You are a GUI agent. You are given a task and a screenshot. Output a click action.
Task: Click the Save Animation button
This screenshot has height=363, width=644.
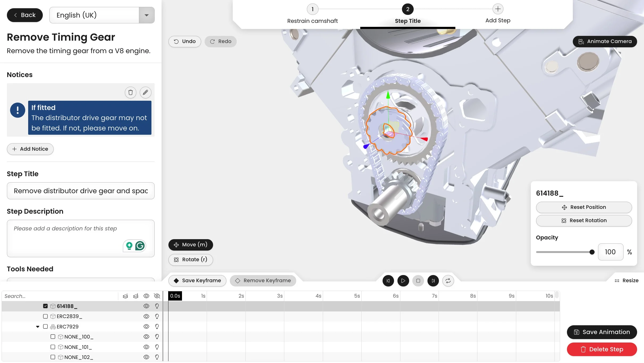click(x=602, y=332)
